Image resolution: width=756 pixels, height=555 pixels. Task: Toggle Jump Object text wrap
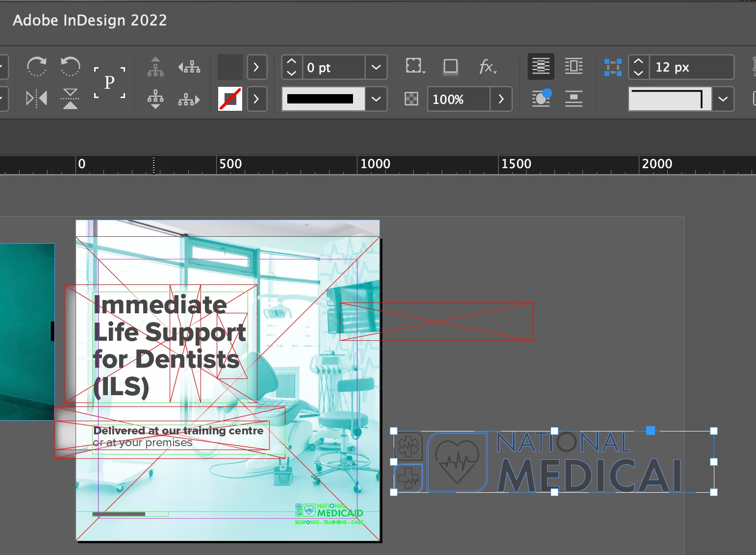pos(574,99)
